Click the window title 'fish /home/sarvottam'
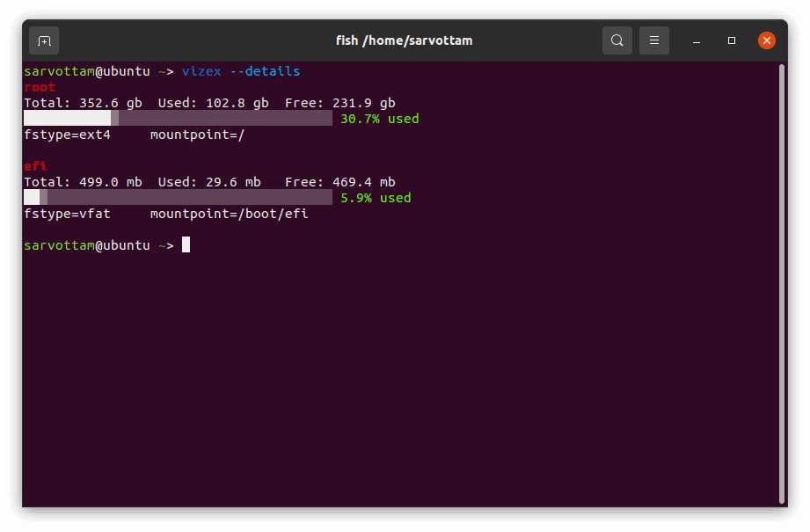 (404, 40)
